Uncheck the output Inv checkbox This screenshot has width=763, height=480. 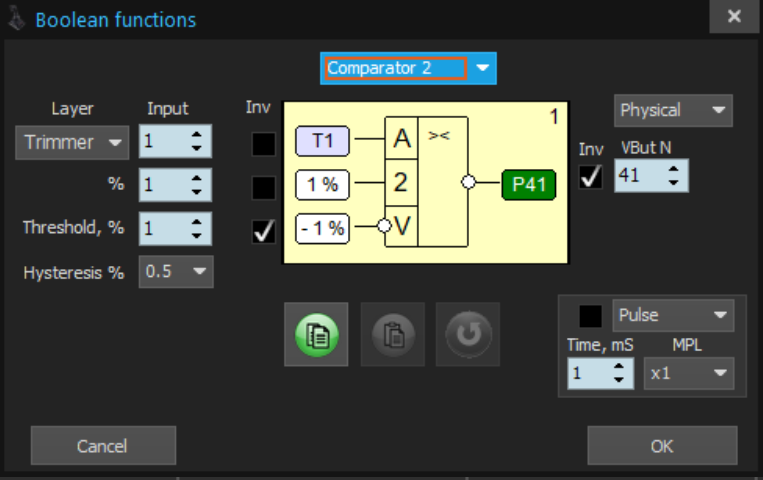[592, 179]
